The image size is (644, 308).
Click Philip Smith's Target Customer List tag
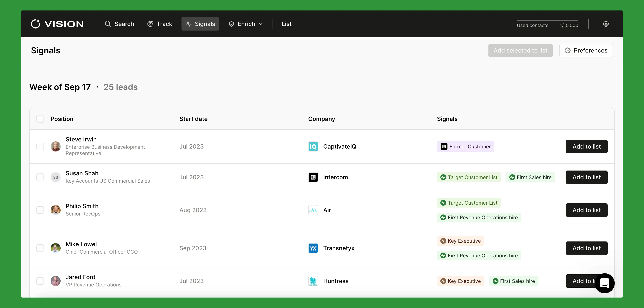click(x=469, y=203)
